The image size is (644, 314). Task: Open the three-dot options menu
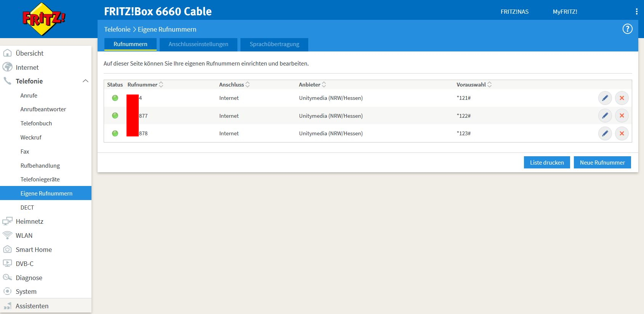(636, 11)
